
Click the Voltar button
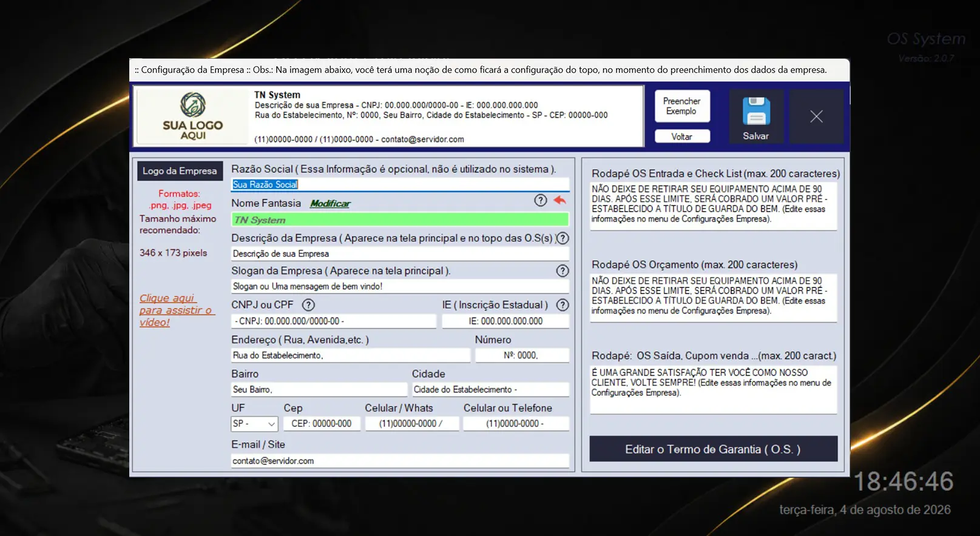click(x=681, y=136)
